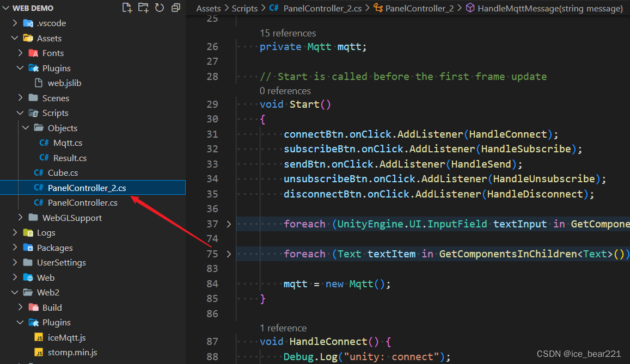Expand the Logs folder

(15, 232)
